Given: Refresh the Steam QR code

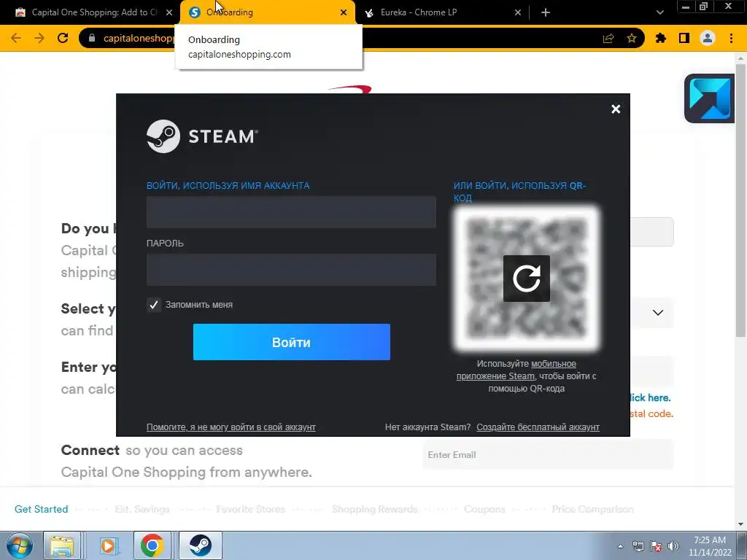Looking at the screenshot, I should pyautogui.click(x=527, y=279).
